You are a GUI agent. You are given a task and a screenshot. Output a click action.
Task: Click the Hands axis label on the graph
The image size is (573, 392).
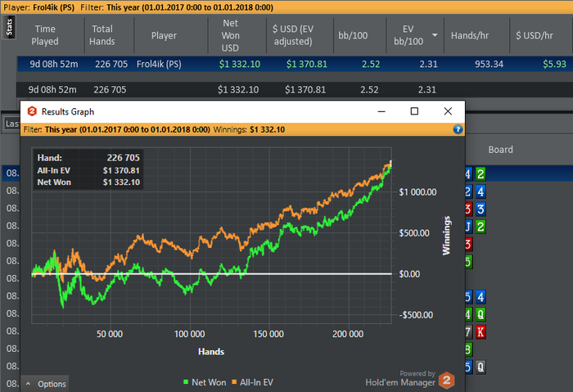point(211,351)
